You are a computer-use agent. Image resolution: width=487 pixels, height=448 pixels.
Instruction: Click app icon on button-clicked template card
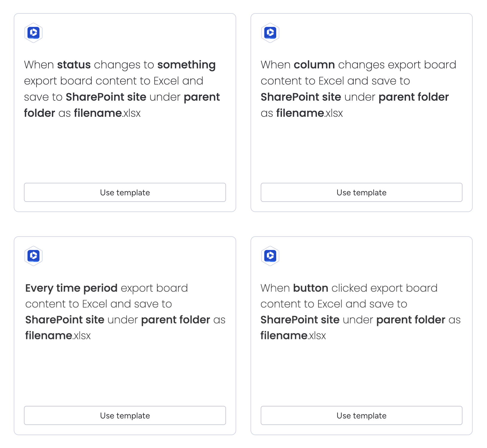click(270, 256)
